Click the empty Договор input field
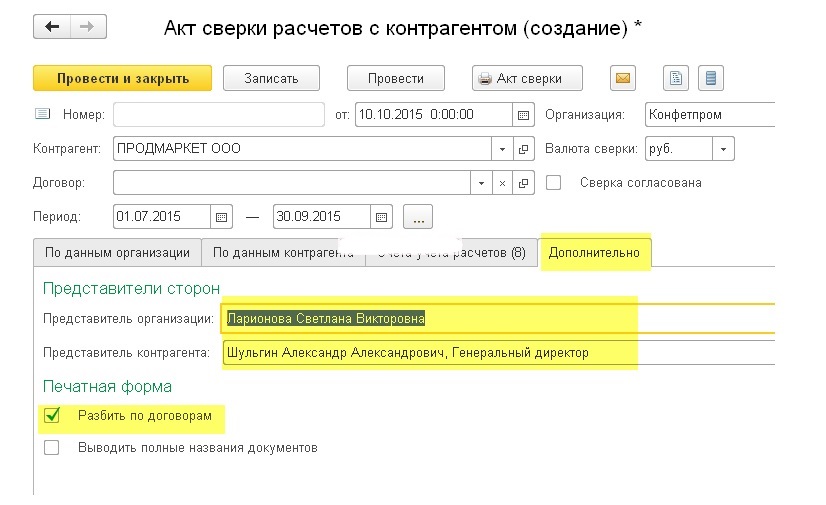The width and height of the screenshot is (826, 505). click(x=292, y=183)
